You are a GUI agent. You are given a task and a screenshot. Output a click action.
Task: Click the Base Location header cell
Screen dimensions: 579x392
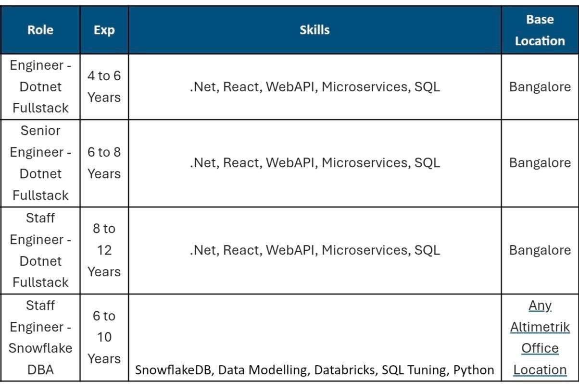[x=540, y=30]
